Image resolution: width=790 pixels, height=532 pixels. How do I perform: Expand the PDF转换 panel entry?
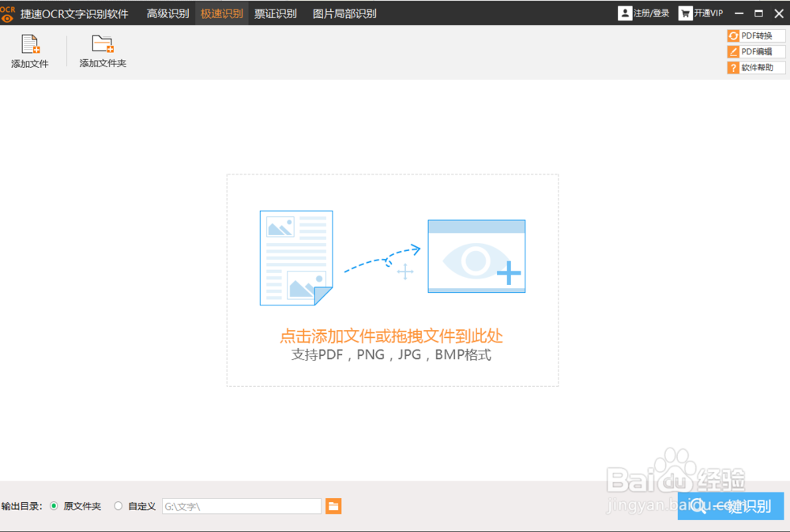click(755, 35)
